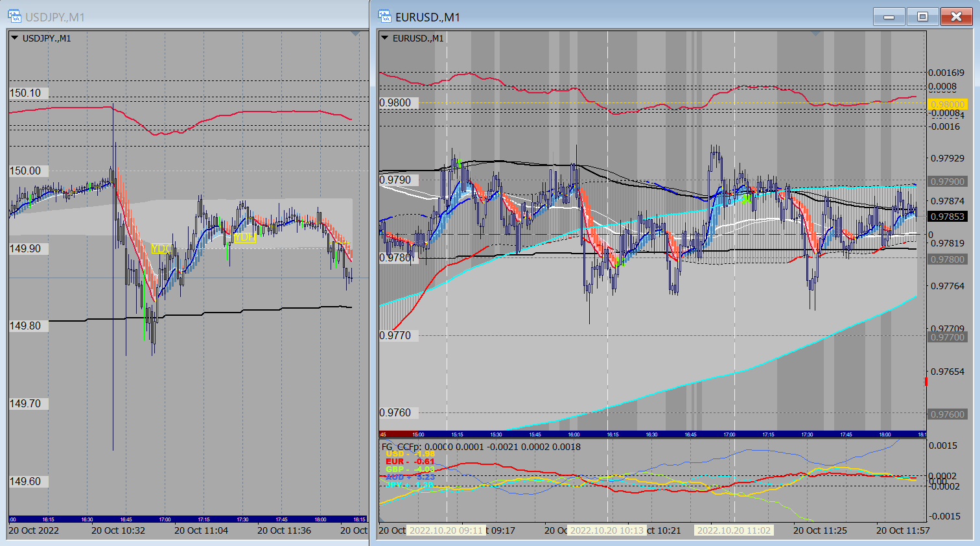Click the yellow 0.98000 price level tag
Screen dimensions: 980x546
coord(947,104)
